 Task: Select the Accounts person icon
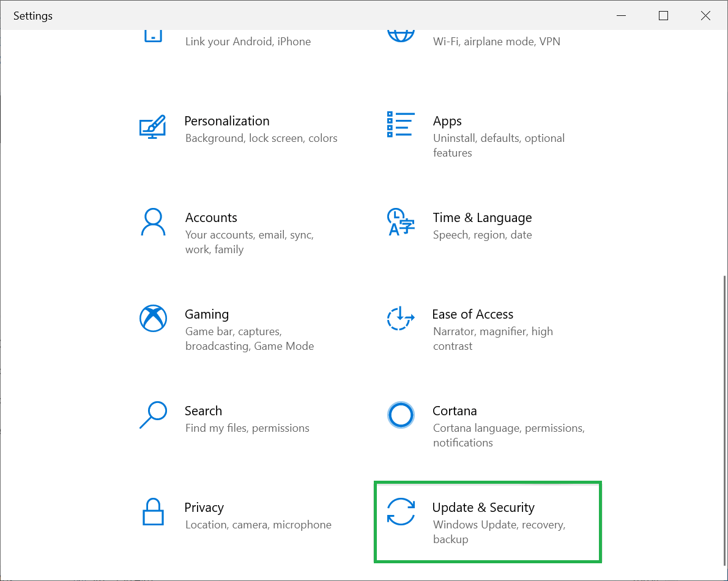(x=153, y=222)
